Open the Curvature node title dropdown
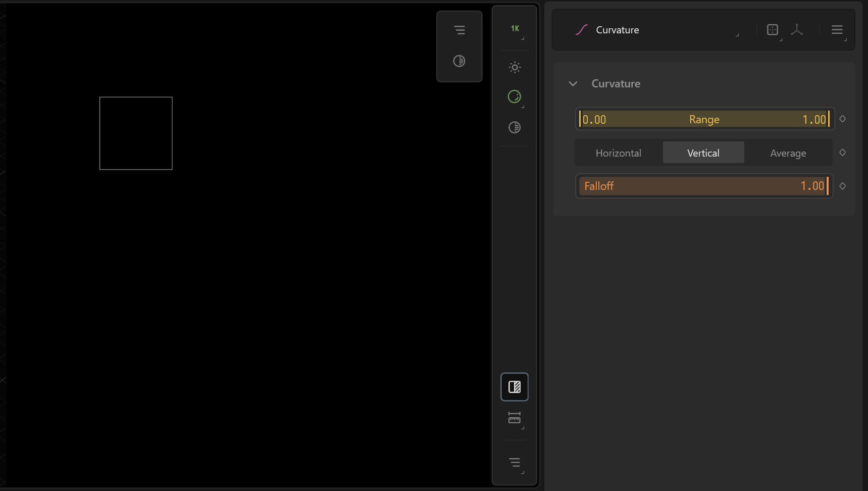 click(x=656, y=30)
